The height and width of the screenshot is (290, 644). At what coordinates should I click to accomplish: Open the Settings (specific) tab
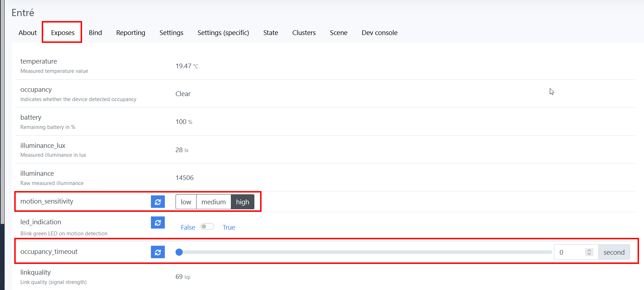(x=223, y=32)
